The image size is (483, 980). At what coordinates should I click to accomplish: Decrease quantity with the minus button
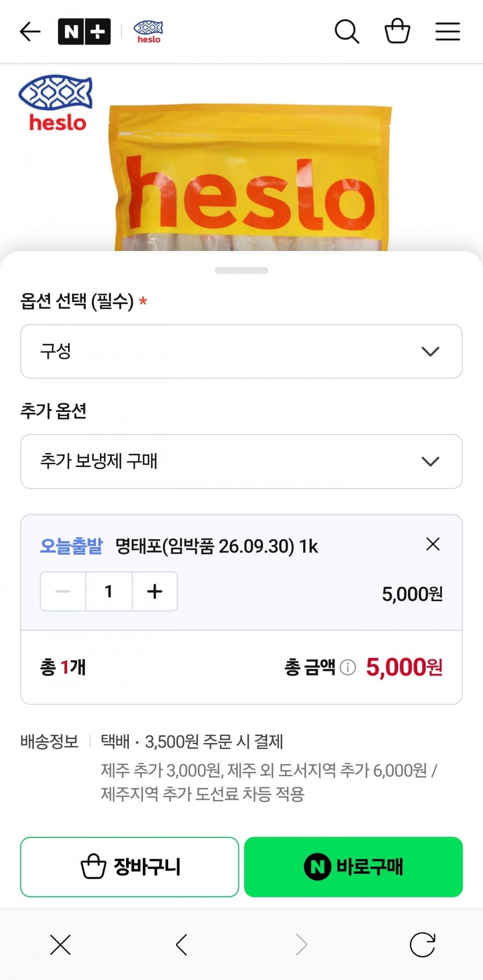(x=63, y=591)
